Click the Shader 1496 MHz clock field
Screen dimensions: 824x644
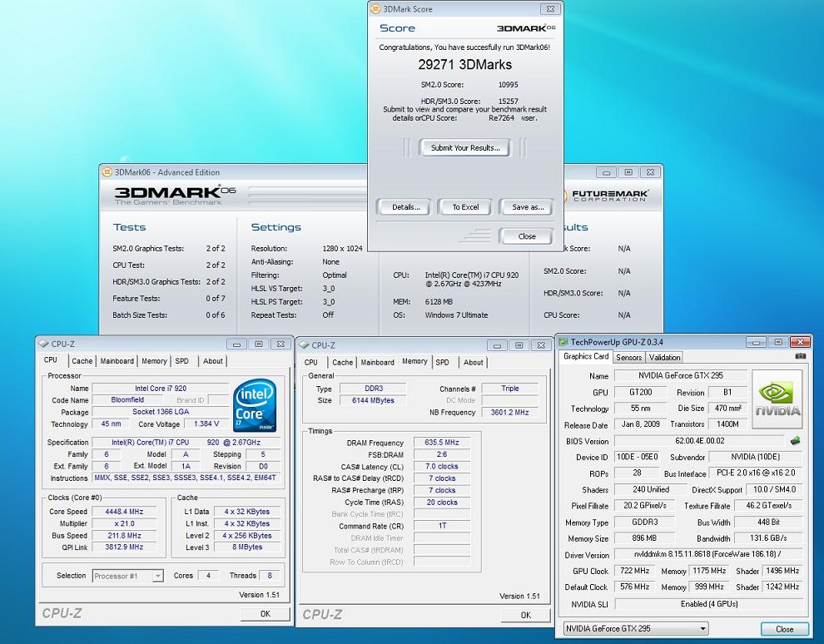point(782,571)
